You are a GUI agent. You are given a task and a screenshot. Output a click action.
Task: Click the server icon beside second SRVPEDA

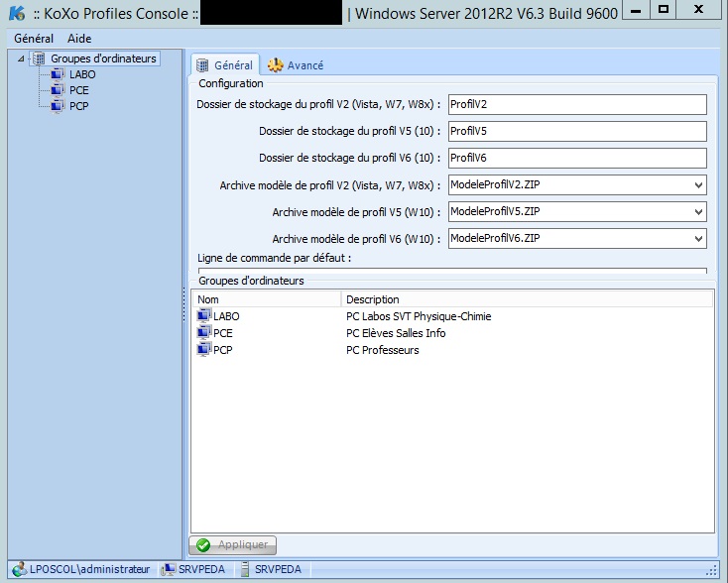click(x=245, y=569)
